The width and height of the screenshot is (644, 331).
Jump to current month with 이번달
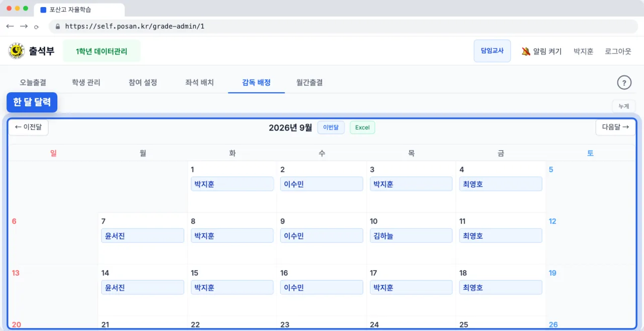click(331, 127)
